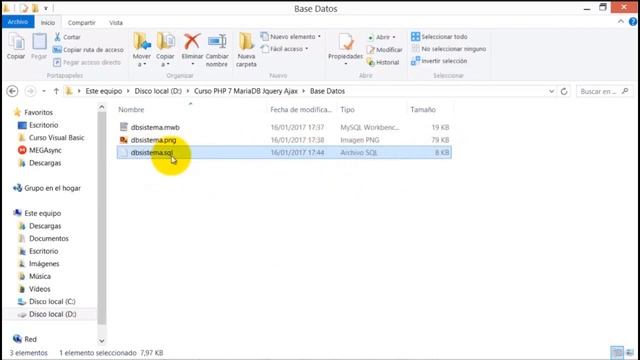Open Nuevo elemento dropdown
Image resolution: width=640 pixels, height=360 pixels.
[x=291, y=37]
